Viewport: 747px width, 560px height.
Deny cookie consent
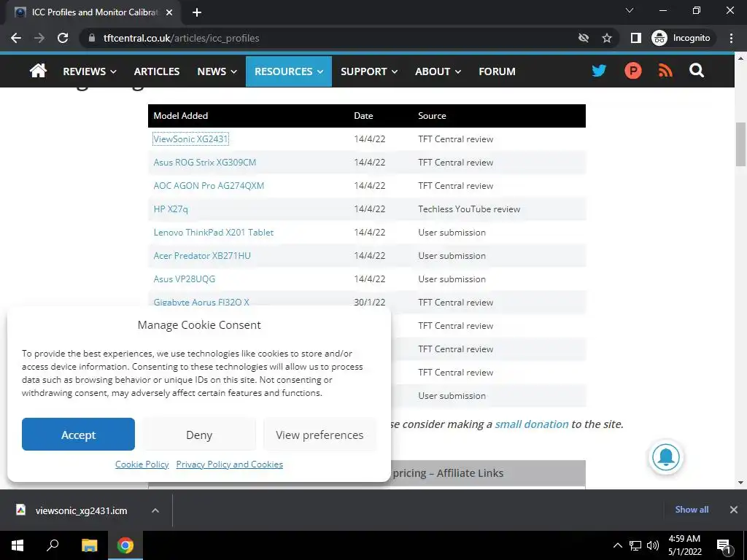[199, 435]
